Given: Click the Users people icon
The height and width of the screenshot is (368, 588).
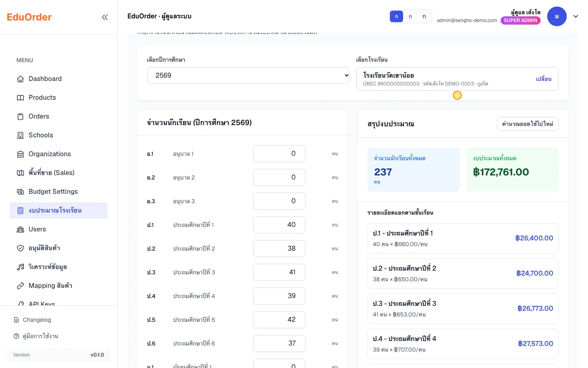Looking at the screenshot, I should [20, 229].
